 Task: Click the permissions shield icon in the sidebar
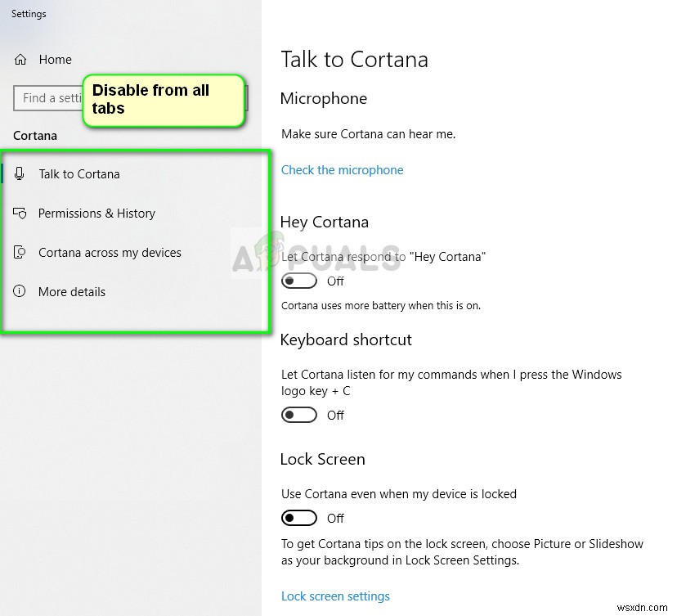[18, 213]
